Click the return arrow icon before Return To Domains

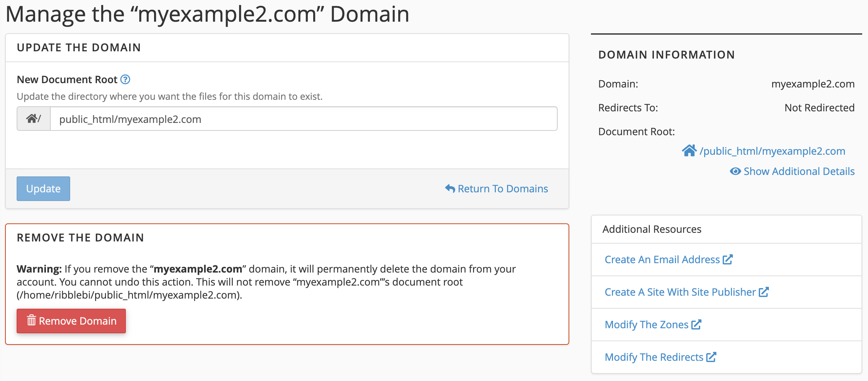click(450, 189)
